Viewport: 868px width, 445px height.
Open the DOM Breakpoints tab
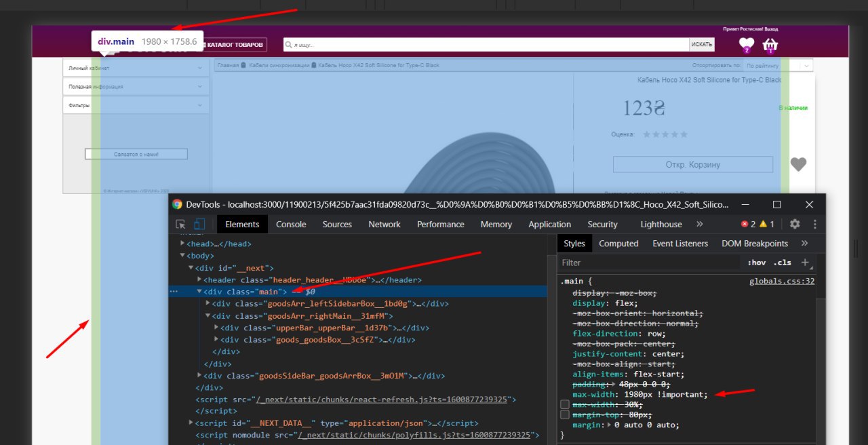coord(755,244)
